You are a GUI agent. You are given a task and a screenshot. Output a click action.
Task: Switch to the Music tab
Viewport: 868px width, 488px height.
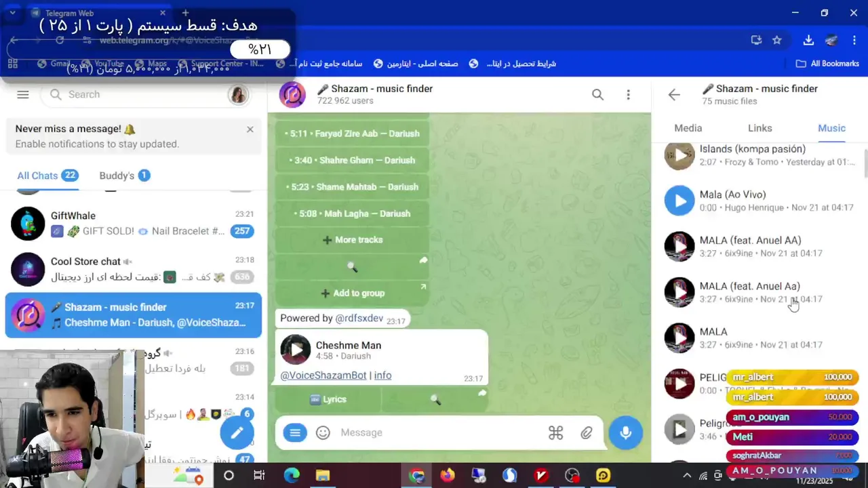[x=831, y=128]
